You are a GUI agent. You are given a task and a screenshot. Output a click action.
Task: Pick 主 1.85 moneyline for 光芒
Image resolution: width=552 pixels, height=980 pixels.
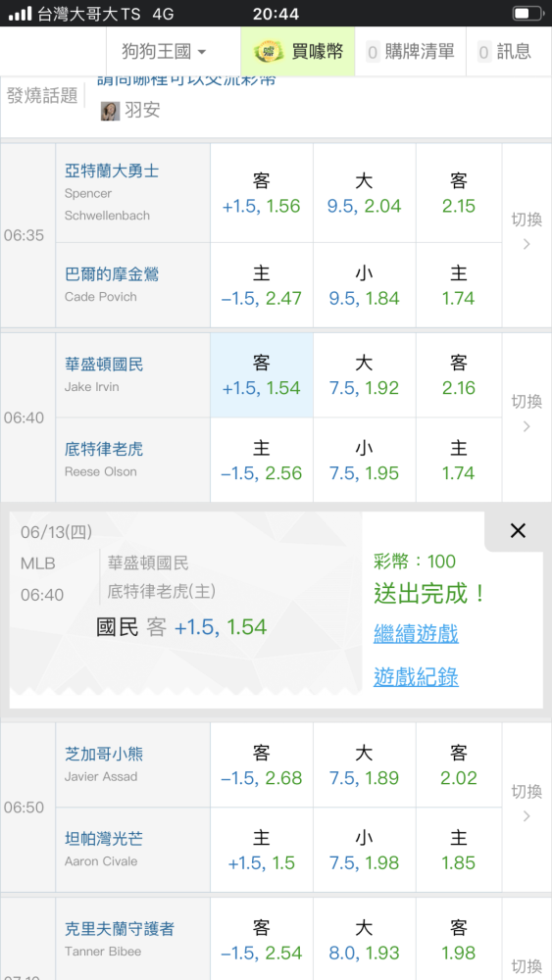click(x=459, y=850)
